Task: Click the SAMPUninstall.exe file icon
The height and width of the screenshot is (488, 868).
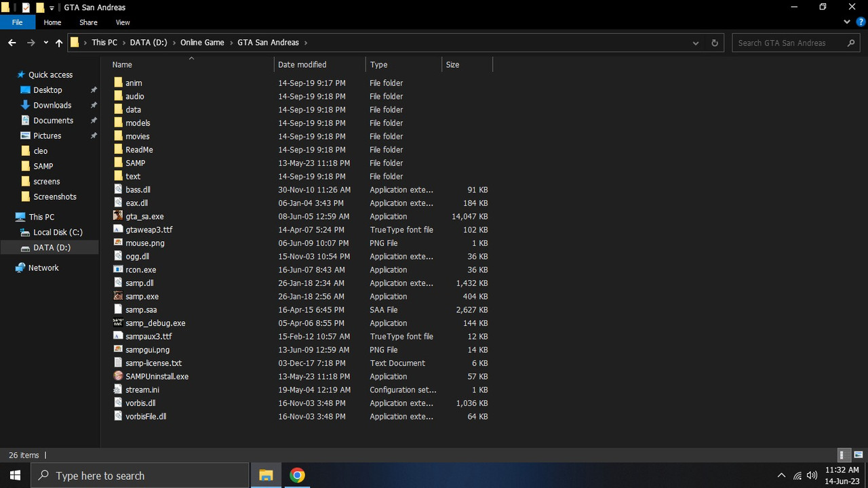Action: pyautogui.click(x=118, y=376)
